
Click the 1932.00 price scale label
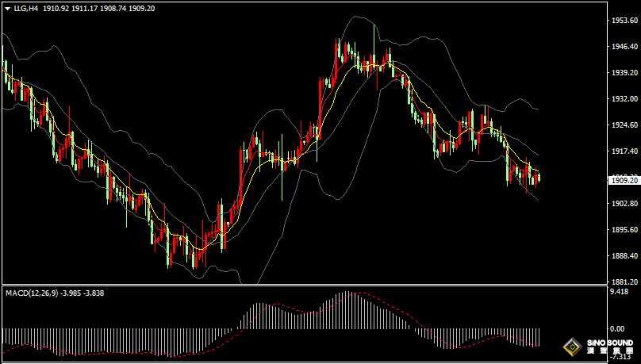coord(624,99)
